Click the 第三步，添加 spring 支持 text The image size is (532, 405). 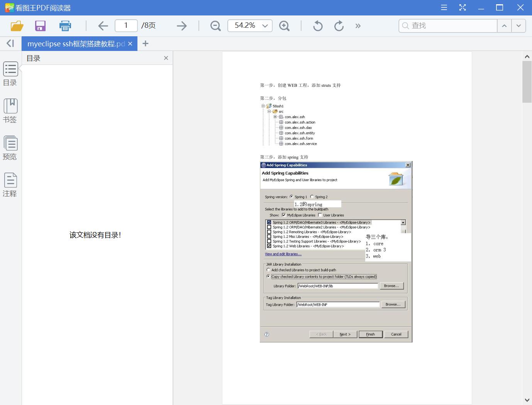tap(284, 157)
